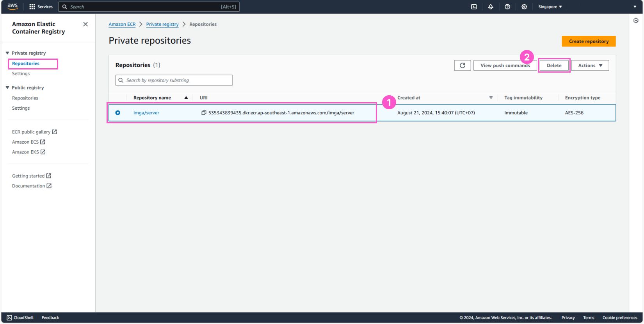The height and width of the screenshot is (324, 644).
Task: Open the notifications bell
Action: point(491,7)
